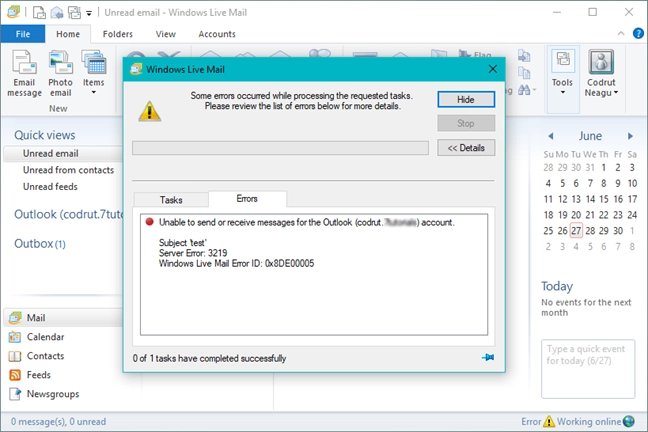Select June 15 in the calendar

coord(604,199)
